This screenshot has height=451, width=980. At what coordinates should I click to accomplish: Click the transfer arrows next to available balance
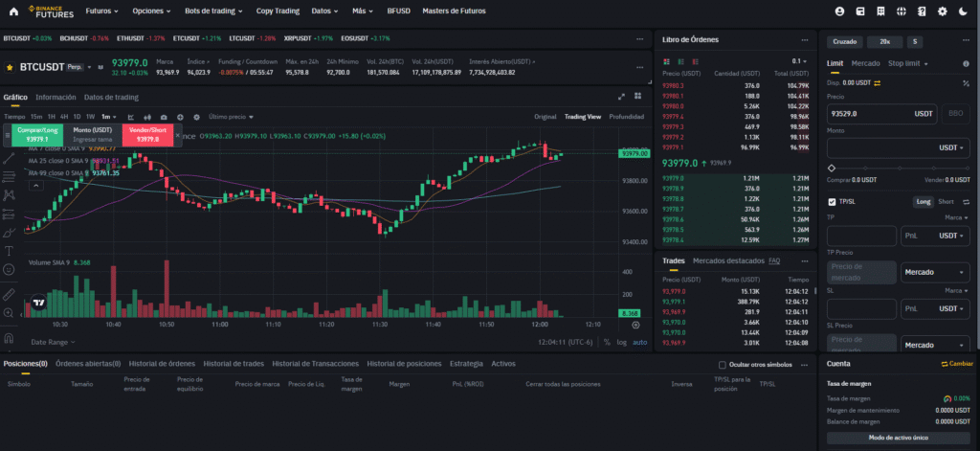coord(877,82)
